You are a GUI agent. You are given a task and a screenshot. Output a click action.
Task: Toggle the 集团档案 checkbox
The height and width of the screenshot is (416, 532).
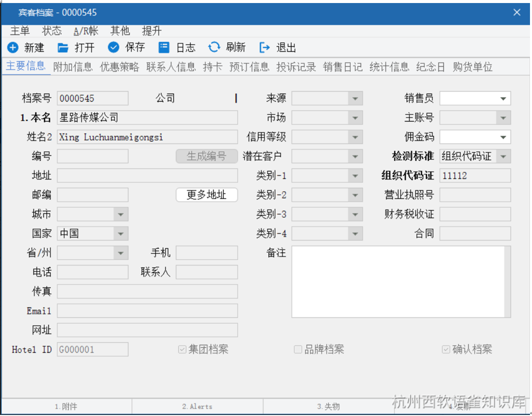click(182, 349)
